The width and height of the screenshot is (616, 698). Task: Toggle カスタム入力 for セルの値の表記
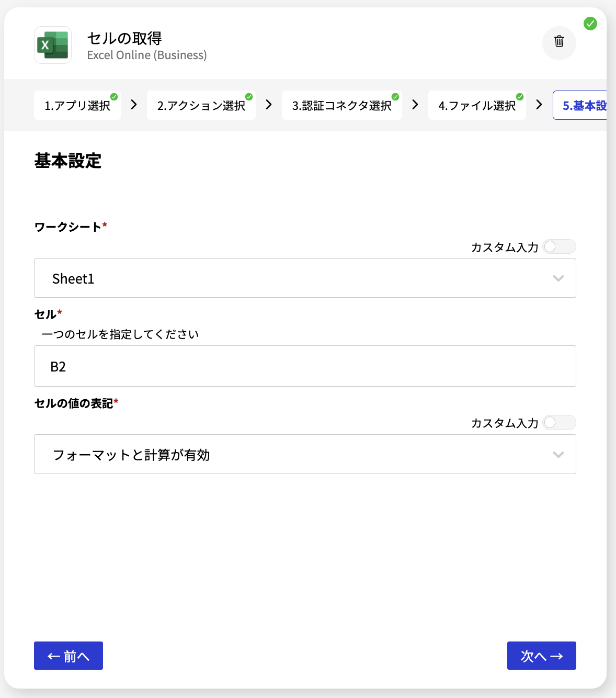pos(560,422)
